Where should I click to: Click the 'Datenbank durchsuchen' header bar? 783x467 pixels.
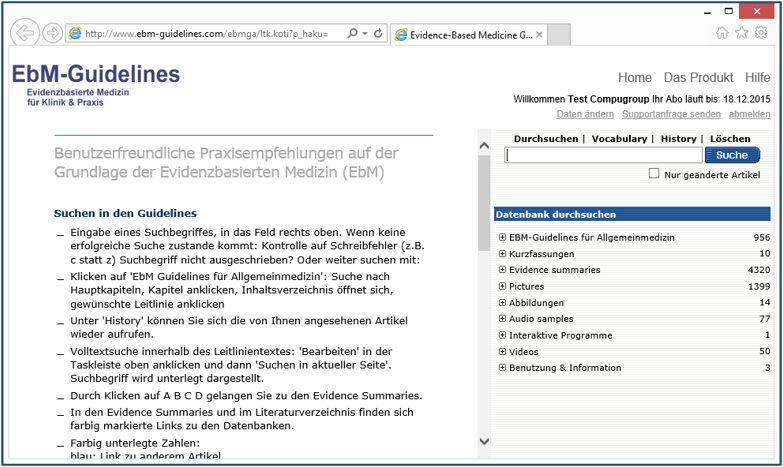click(632, 214)
